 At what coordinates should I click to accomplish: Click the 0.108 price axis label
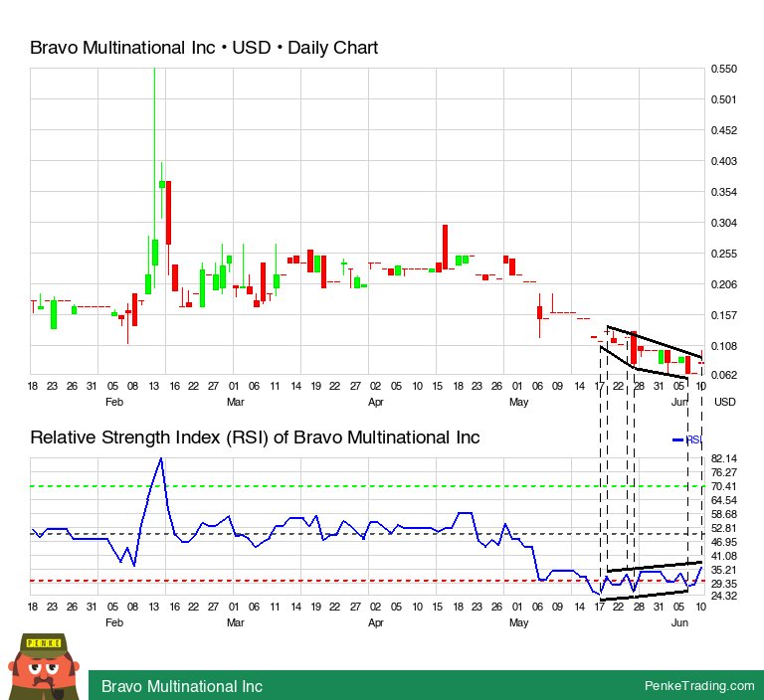point(724,346)
